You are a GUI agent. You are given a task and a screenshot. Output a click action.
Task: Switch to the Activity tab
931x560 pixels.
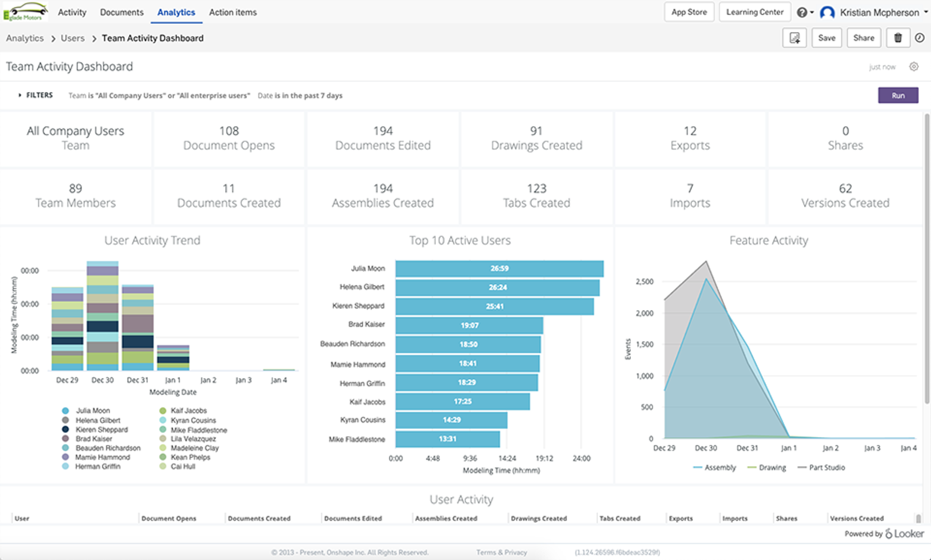pyautogui.click(x=72, y=12)
